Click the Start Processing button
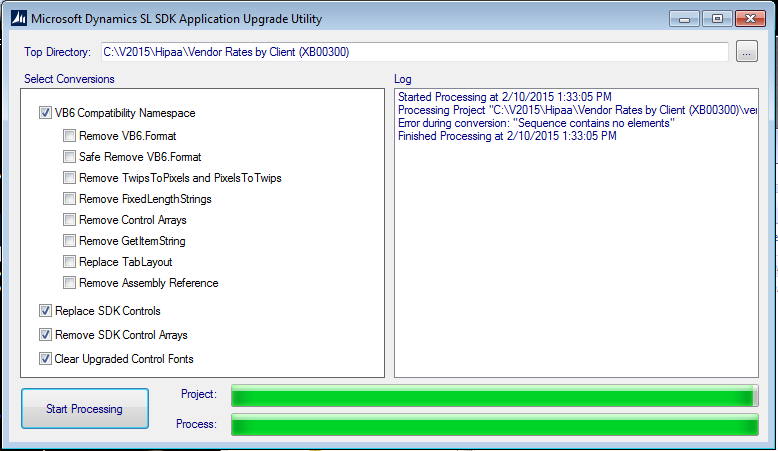778x451 pixels. pyautogui.click(x=85, y=408)
